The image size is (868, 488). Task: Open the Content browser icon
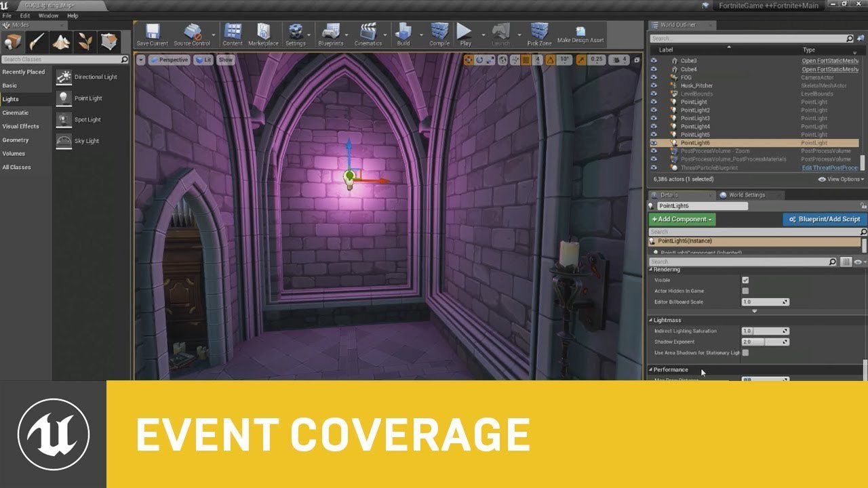tap(233, 32)
